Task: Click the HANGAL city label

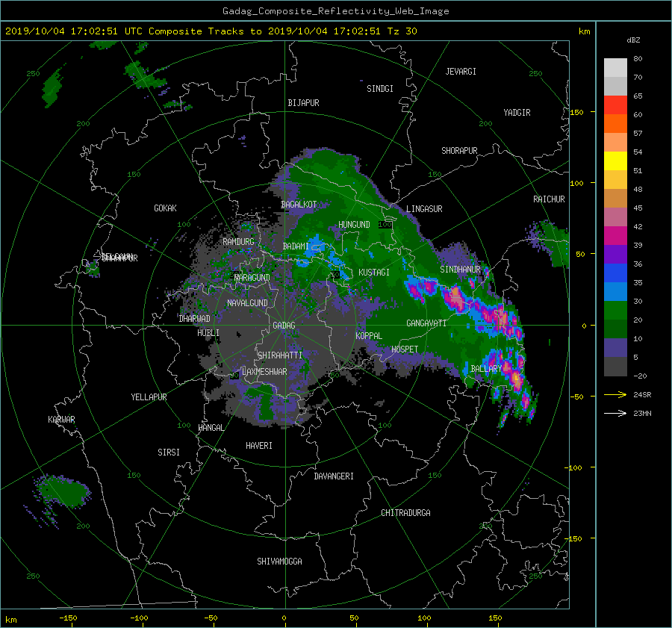Action: coord(211,428)
